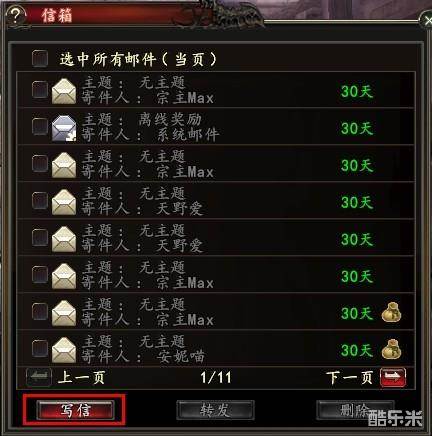Screen dimensions: 432x436
Task: Open the 离线奖励 system mail envelope icon
Action: (64, 128)
